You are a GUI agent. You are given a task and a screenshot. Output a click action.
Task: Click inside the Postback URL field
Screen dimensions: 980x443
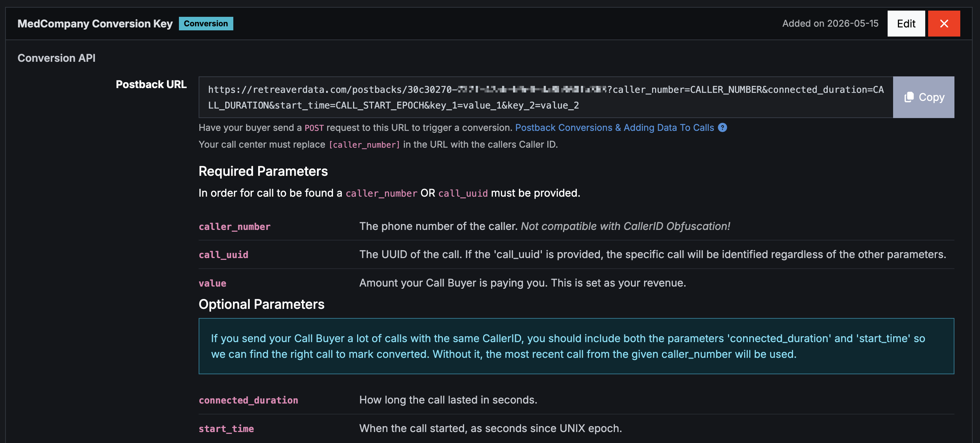[545, 97]
